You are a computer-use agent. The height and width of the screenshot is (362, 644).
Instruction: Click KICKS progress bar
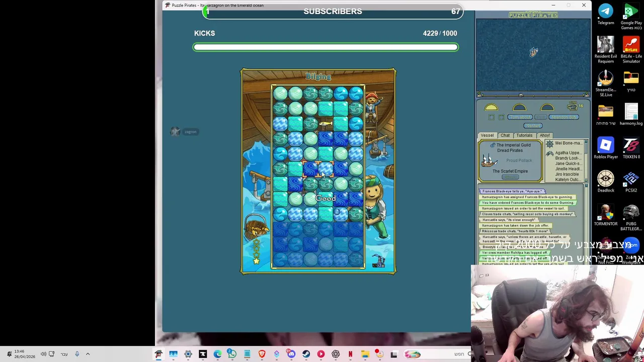pos(326,47)
